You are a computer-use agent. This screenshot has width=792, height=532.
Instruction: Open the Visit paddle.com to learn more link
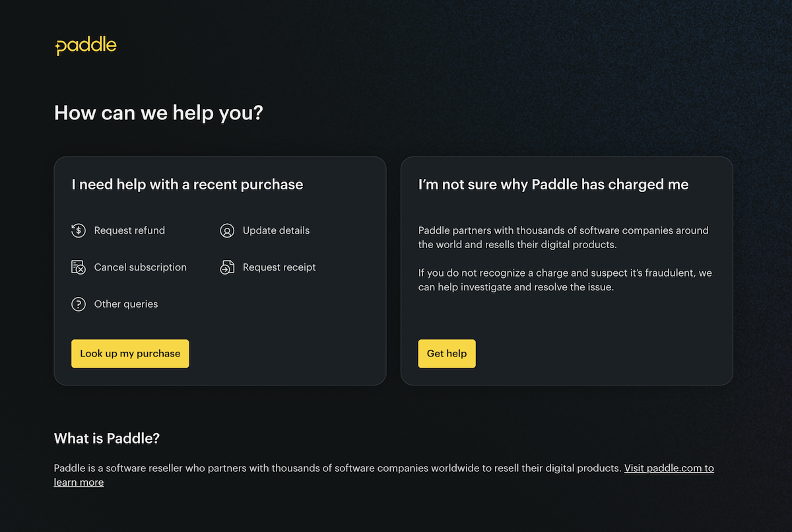coord(384,475)
